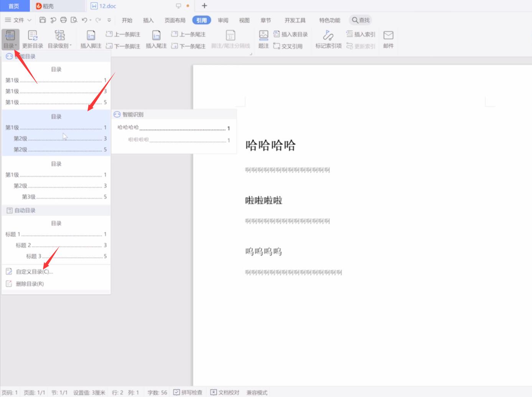Switch to the 审阅 ribbon tab

(223, 20)
